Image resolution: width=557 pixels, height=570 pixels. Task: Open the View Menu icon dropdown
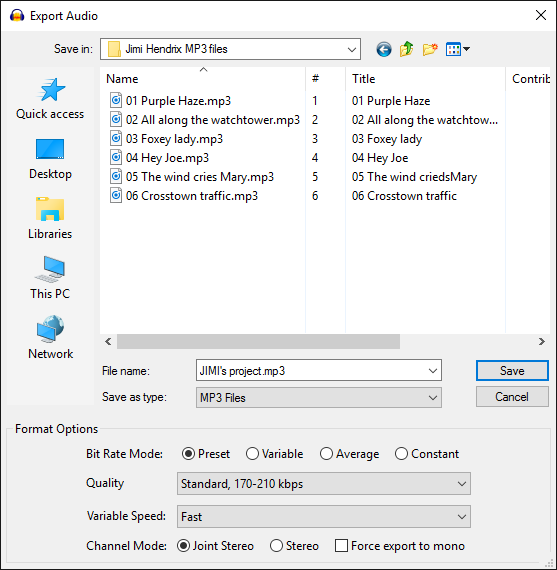click(x=458, y=49)
